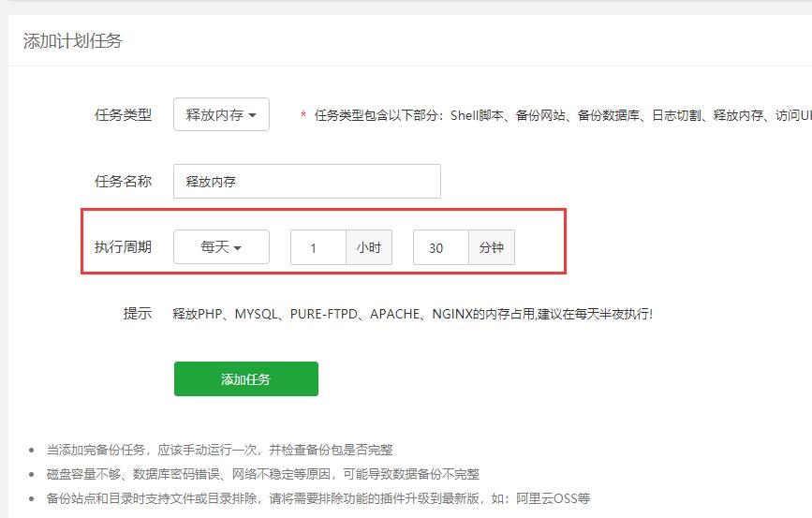Screen dimensions: 812x518
Task: Click the 提示 label
Action: point(137,314)
